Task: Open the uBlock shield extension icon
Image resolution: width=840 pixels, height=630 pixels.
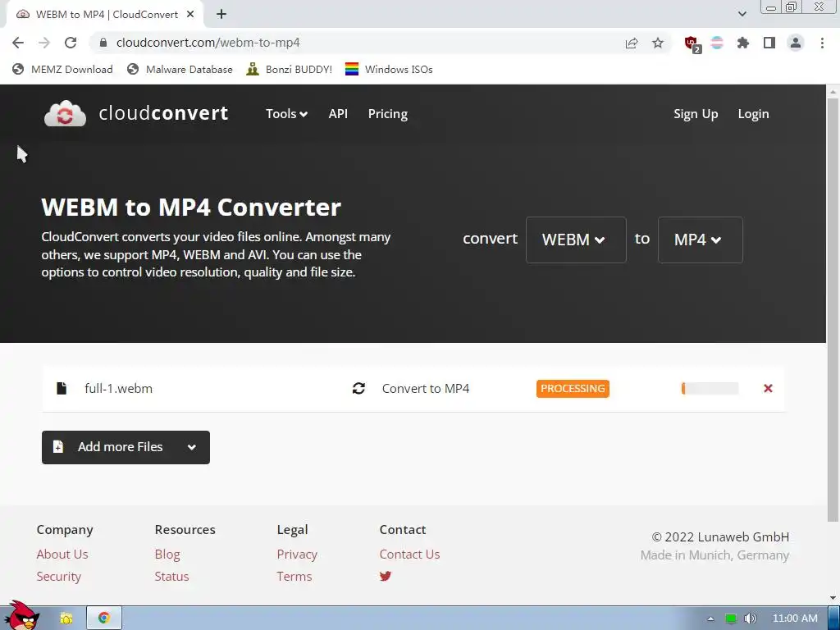Action: coord(692,43)
